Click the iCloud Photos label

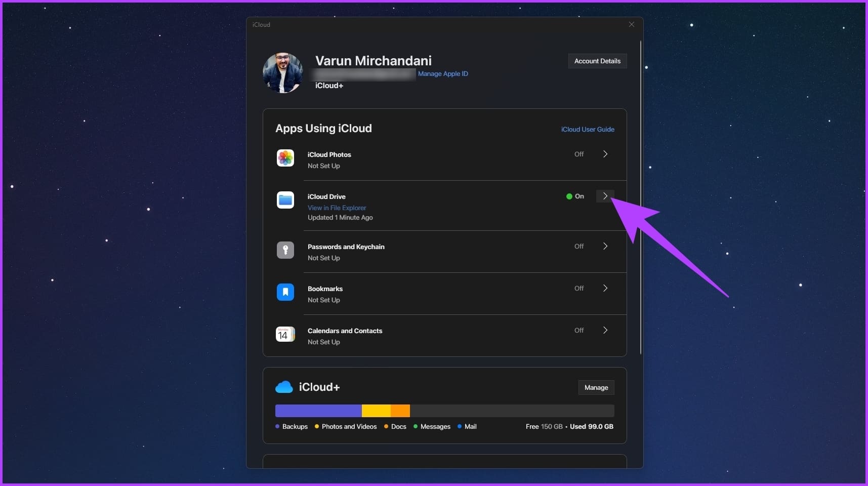(329, 154)
